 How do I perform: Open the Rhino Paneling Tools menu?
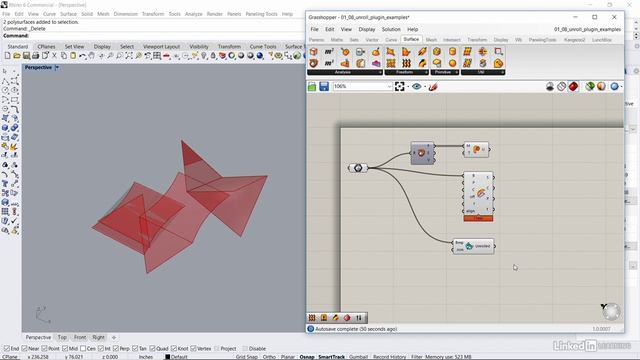coord(261,14)
